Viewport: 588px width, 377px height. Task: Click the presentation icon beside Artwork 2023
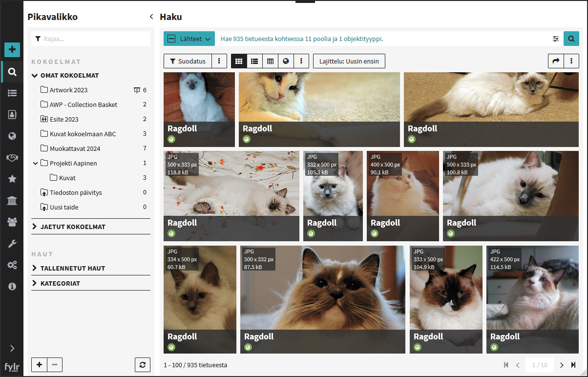(137, 90)
